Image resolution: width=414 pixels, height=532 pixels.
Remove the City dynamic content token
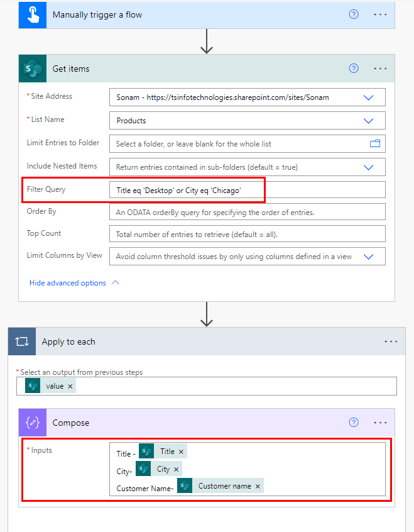tap(176, 470)
